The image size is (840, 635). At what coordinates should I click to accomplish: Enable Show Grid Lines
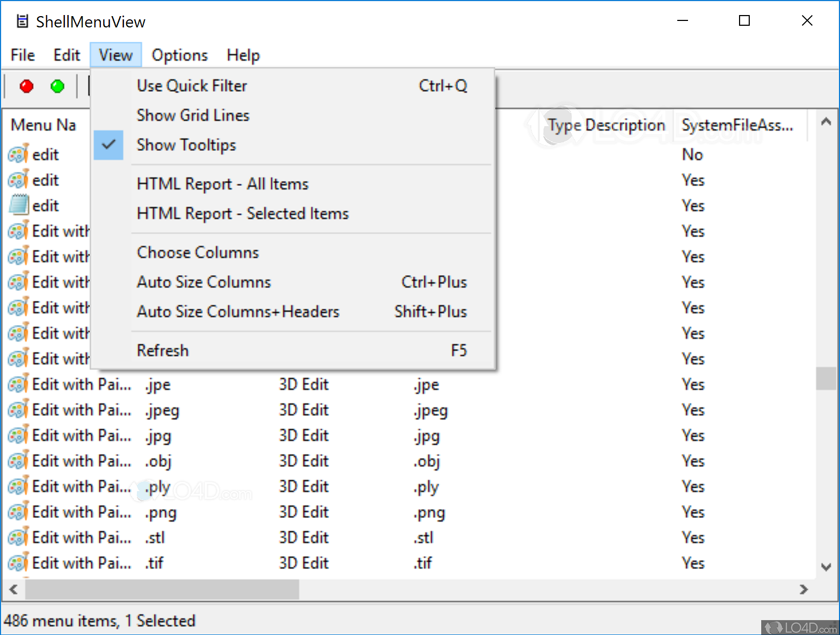coord(193,115)
